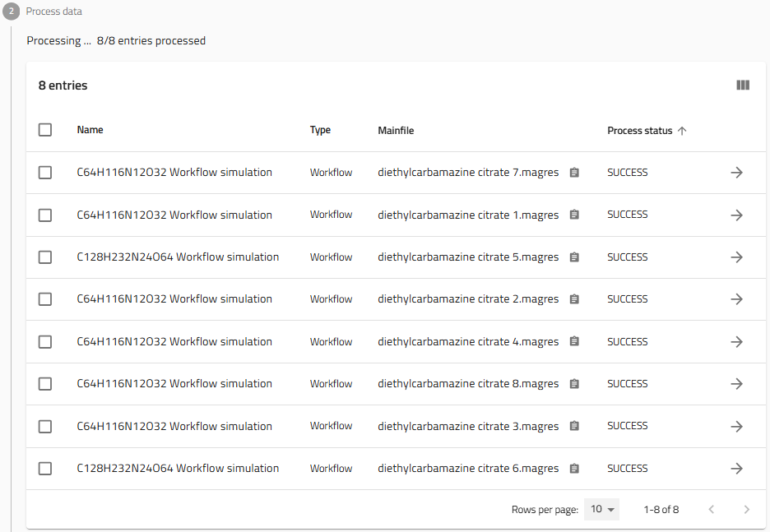
Task: Go to entry for citrate 1.magres via arrow
Action: [x=736, y=215]
